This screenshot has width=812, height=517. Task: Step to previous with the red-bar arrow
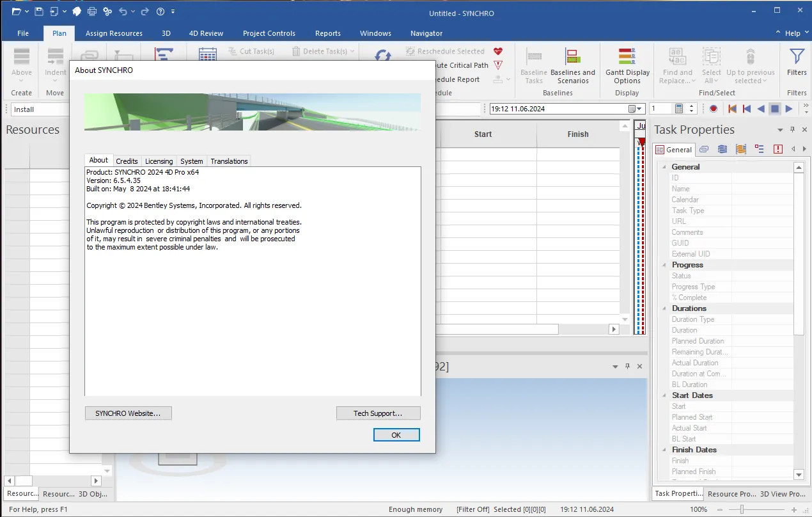[x=746, y=109]
